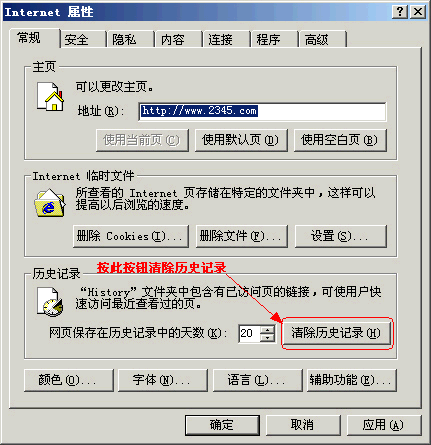Viewport: 431px width, 445px height.
Task: Click the question mark help button
Action: tap(399, 12)
